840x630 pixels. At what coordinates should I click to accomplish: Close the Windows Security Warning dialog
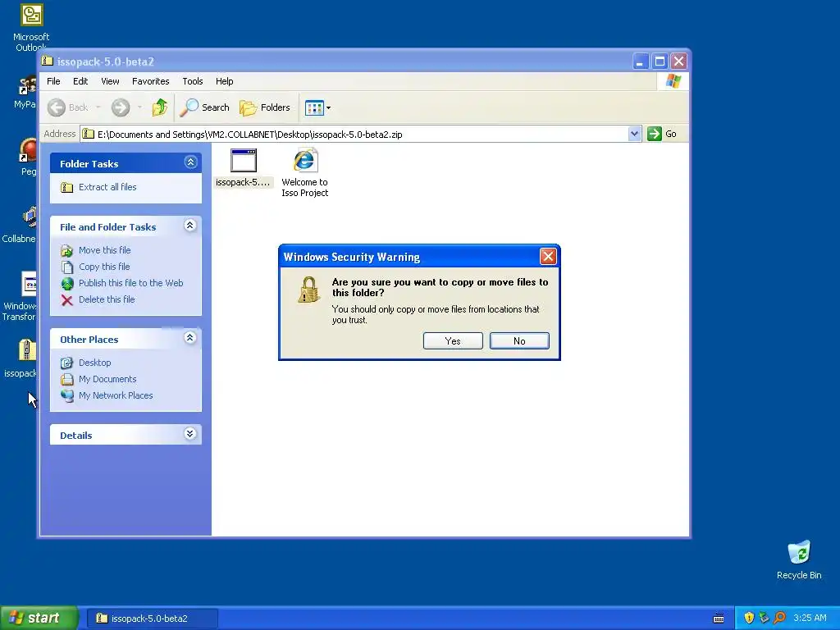[547, 257]
